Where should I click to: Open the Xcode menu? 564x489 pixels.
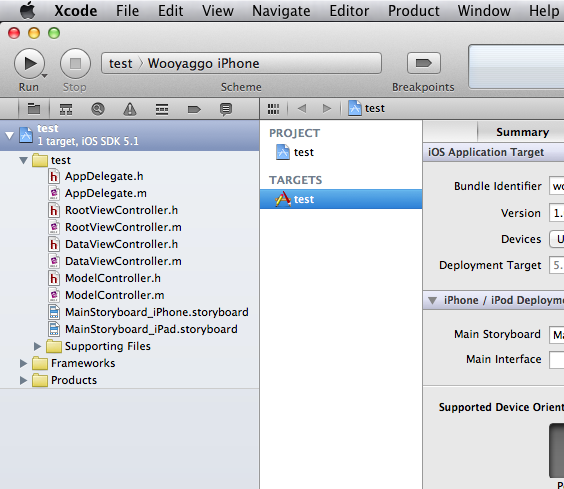(76, 11)
